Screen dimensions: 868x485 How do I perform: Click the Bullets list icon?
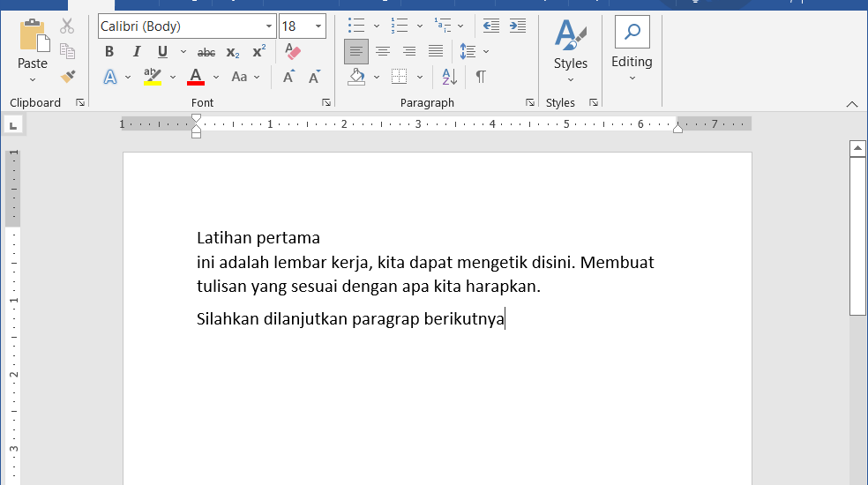point(356,26)
